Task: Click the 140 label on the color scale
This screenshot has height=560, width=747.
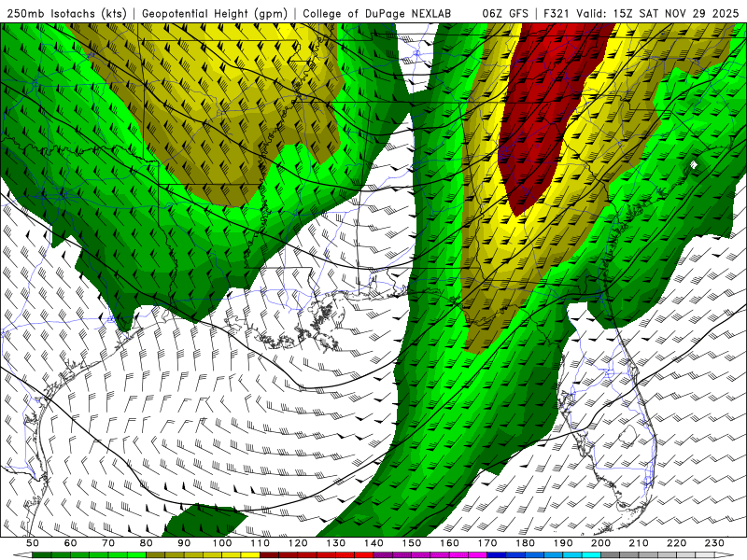Action: pyautogui.click(x=373, y=543)
